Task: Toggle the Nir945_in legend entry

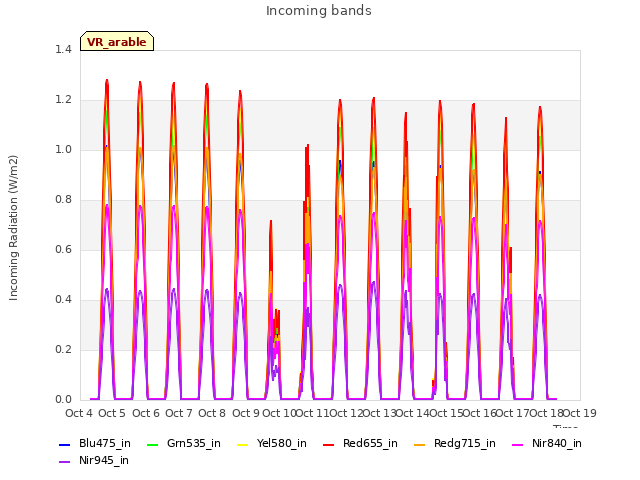Action: pos(94,460)
